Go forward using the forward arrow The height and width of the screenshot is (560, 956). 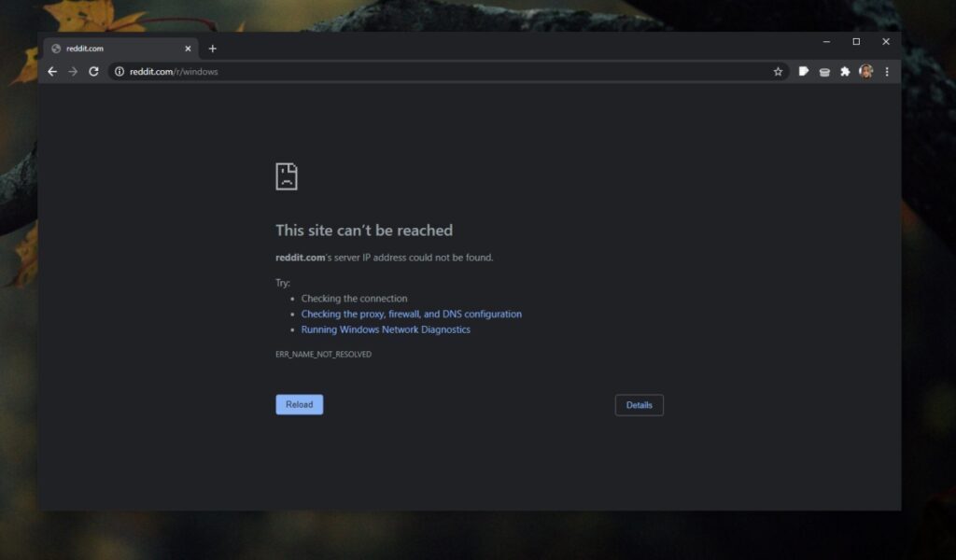pos(73,71)
